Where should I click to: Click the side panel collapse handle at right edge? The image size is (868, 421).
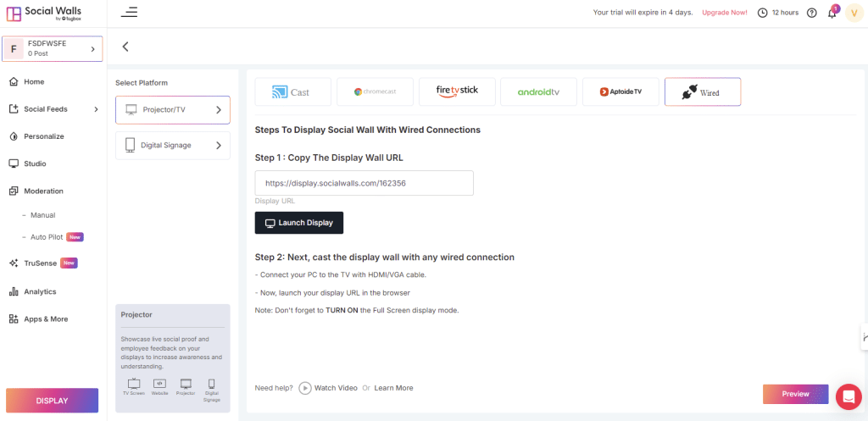(x=864, y=336)
